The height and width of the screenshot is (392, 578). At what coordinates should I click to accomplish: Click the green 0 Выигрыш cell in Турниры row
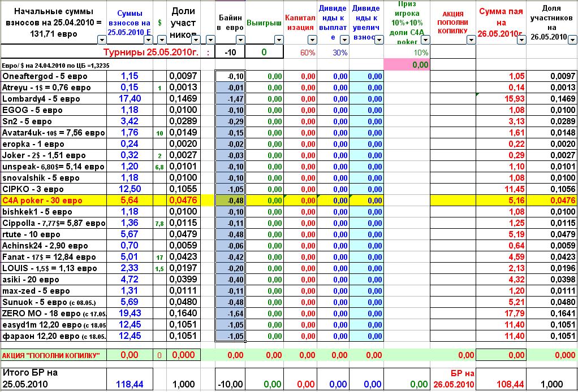264,53
